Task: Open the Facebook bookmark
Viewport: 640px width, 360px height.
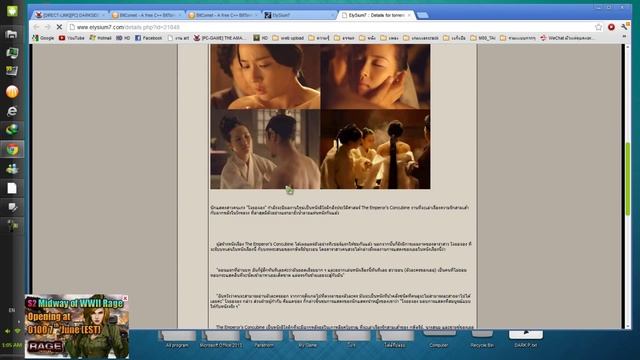Action: coord(149,38)
